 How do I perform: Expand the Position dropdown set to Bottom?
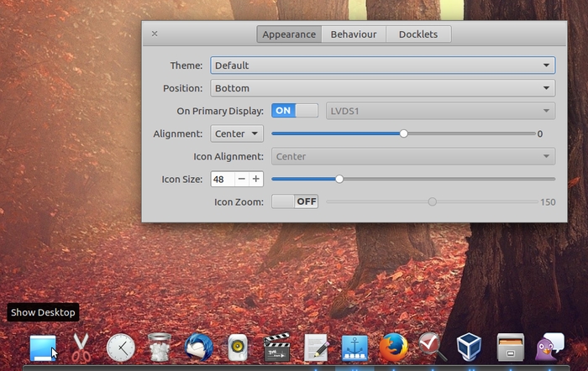tap(382, 88)
